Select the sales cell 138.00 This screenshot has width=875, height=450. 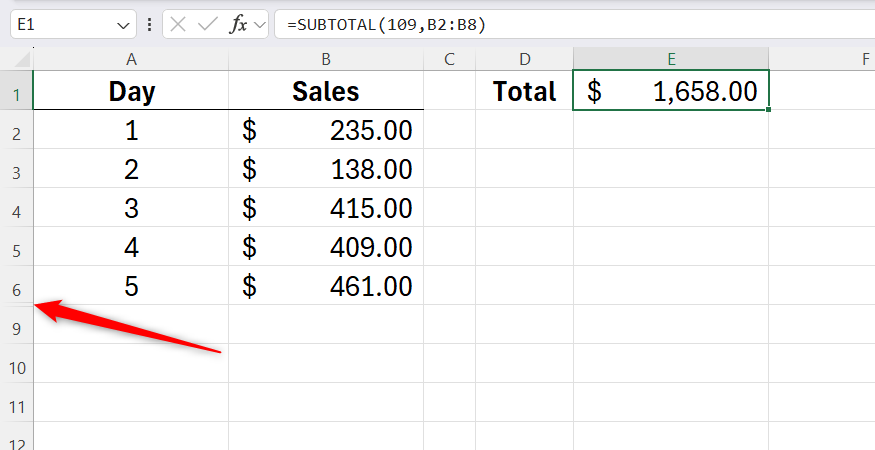326,169
